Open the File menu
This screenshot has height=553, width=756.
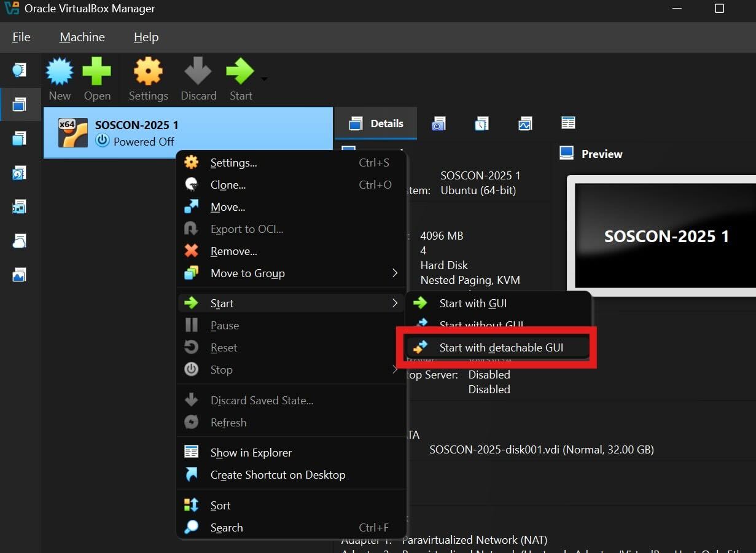(21, 37)
